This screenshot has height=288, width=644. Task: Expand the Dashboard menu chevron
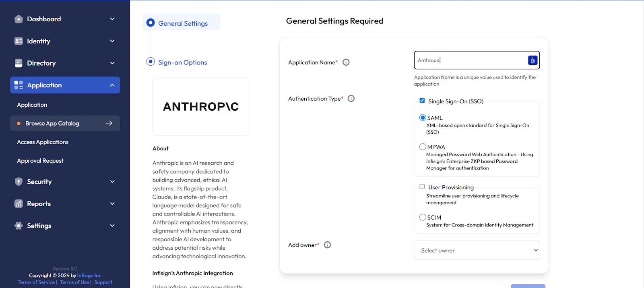pyautogui.click(x=112, y=19)
